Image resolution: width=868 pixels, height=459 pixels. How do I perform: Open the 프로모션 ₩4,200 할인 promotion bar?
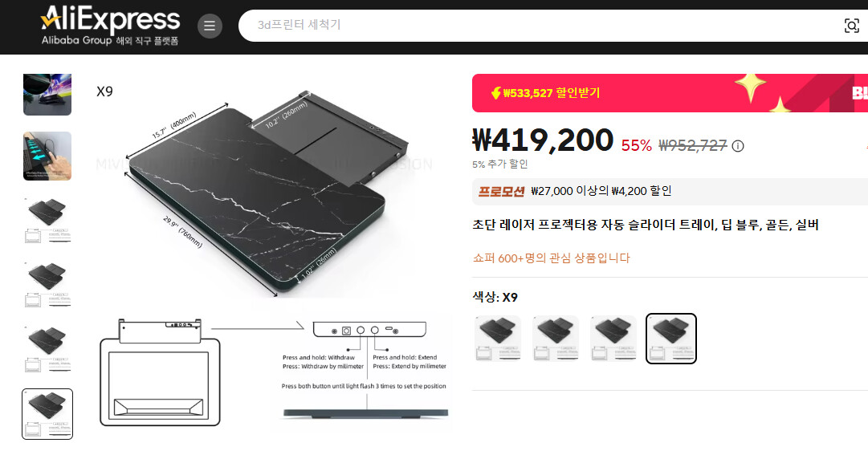point(670,191)
